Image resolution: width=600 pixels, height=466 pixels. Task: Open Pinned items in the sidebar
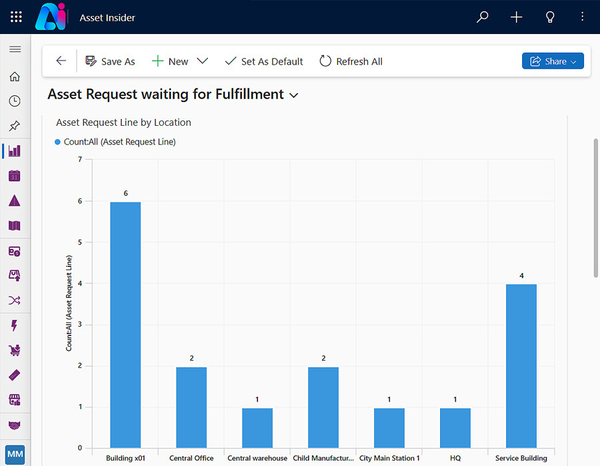pos(14,126)
